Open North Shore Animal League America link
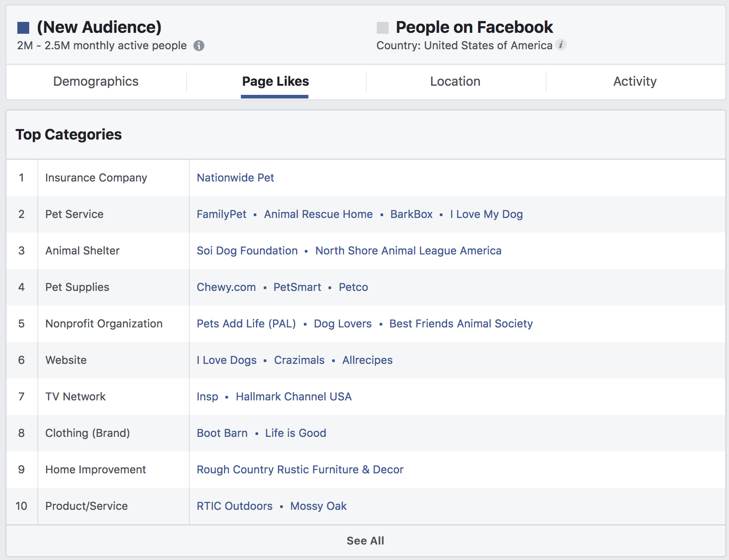Viewport: 729px width, 560px height. 408,251
